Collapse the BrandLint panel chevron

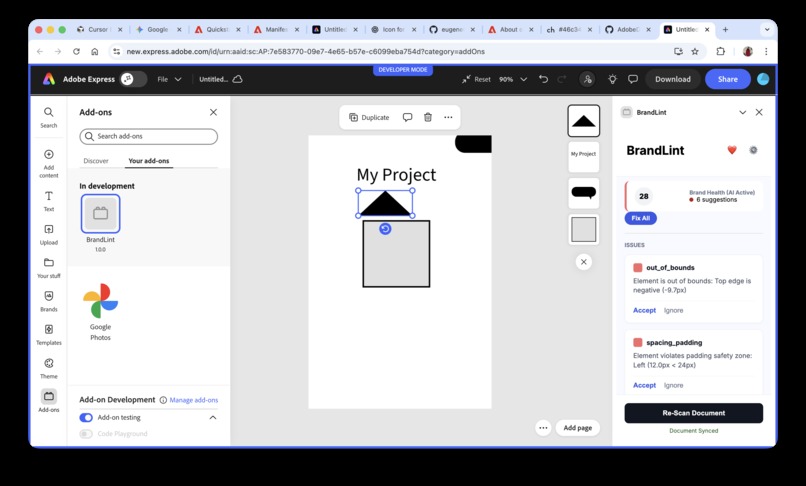(x=742, y=112)
